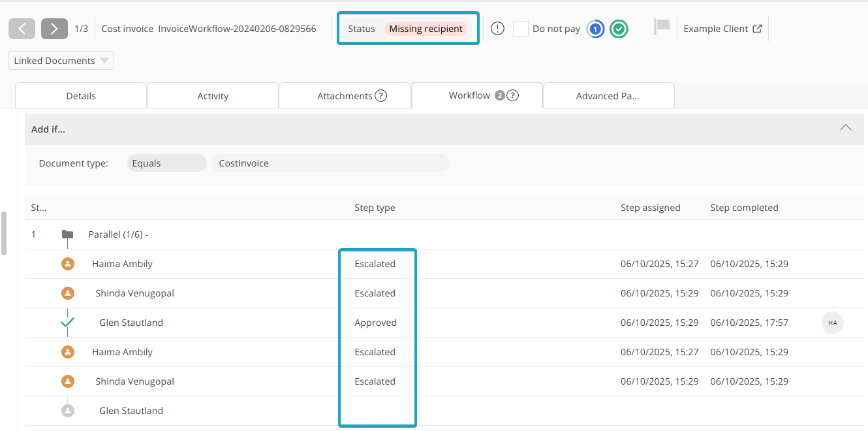Collapse the Add if... section
Image resolution: width=868 pixels, height=431 pixels.
pyautogui.click(x=845, y=128)
